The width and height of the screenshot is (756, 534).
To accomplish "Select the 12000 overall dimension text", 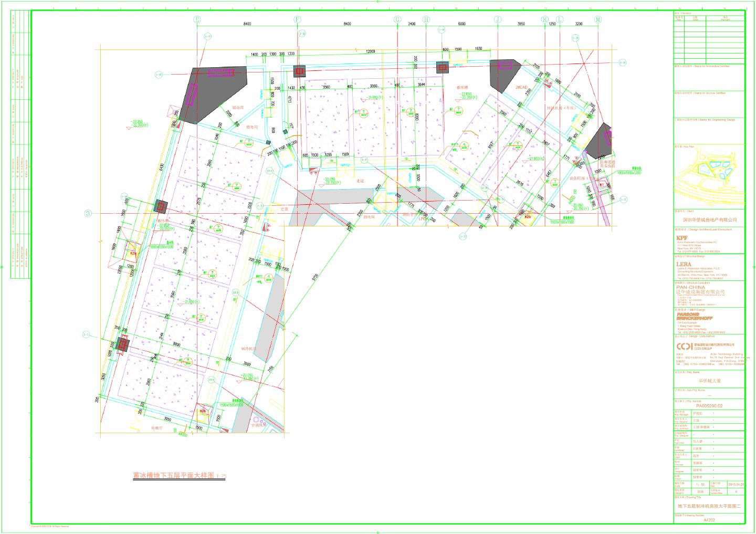I will point(371,51).
